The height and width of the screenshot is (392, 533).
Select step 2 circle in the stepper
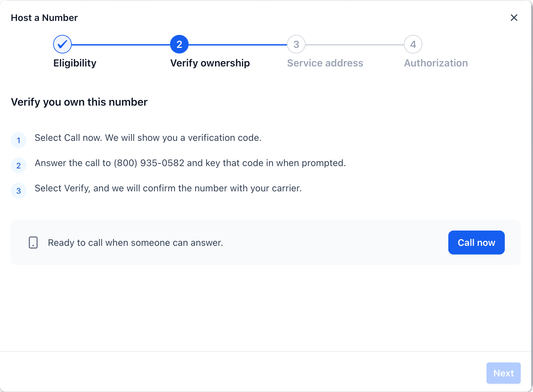179,44
